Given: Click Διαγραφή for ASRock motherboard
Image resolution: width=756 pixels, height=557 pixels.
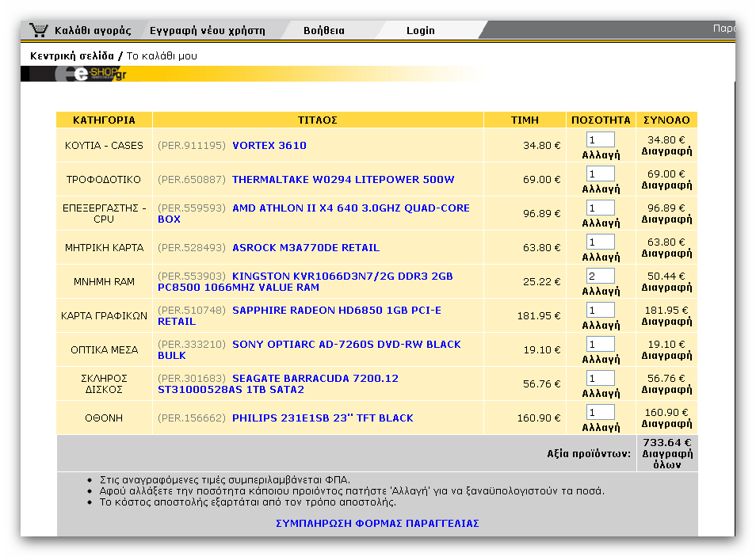Looking at the screenshot, I should [x=666, y=254].
